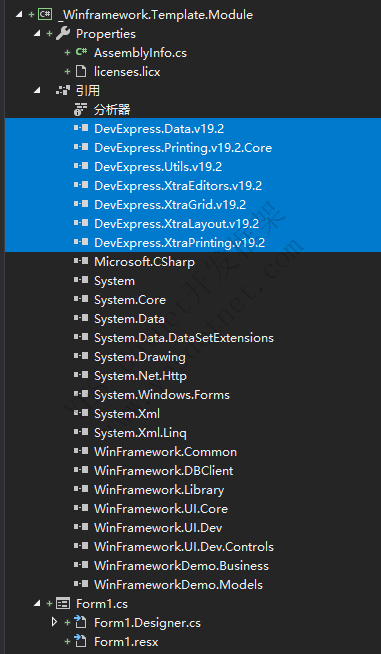This screenshot has width=381, height=654.
Task: Open the Form1.cs form file
Action: coord(102,604)
